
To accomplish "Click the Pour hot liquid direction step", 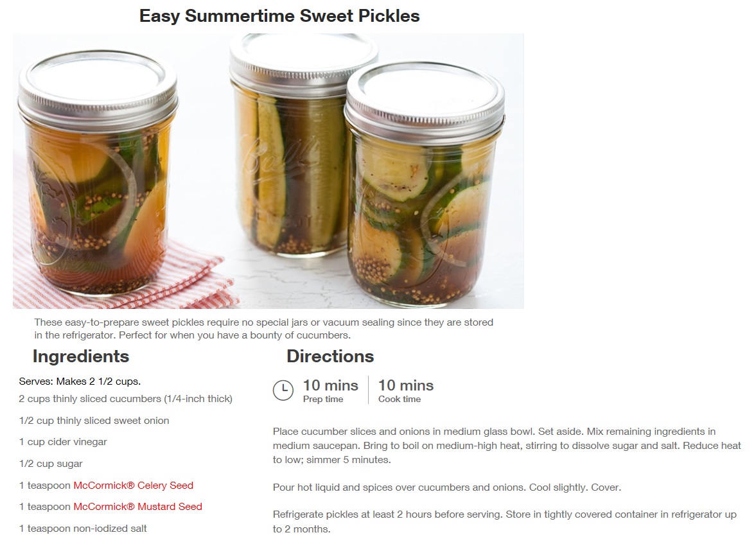I will tap(446, 487).
